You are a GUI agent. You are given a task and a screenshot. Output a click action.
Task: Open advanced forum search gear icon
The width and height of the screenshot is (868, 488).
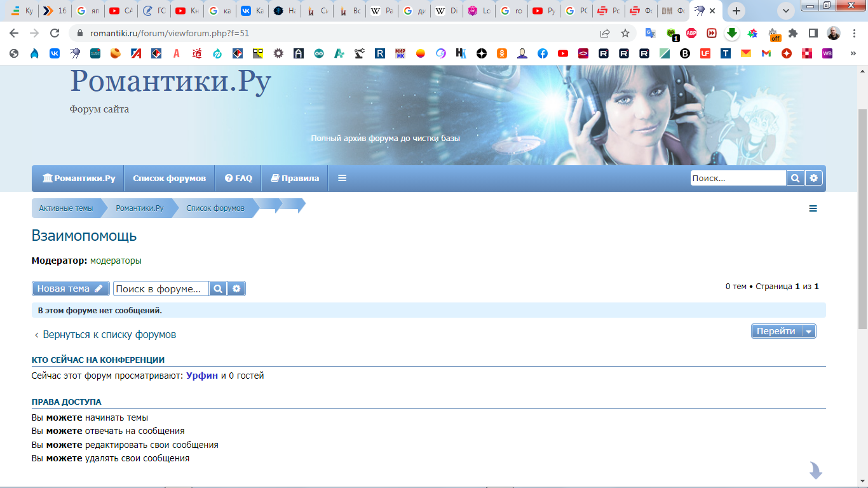point(236,288)
